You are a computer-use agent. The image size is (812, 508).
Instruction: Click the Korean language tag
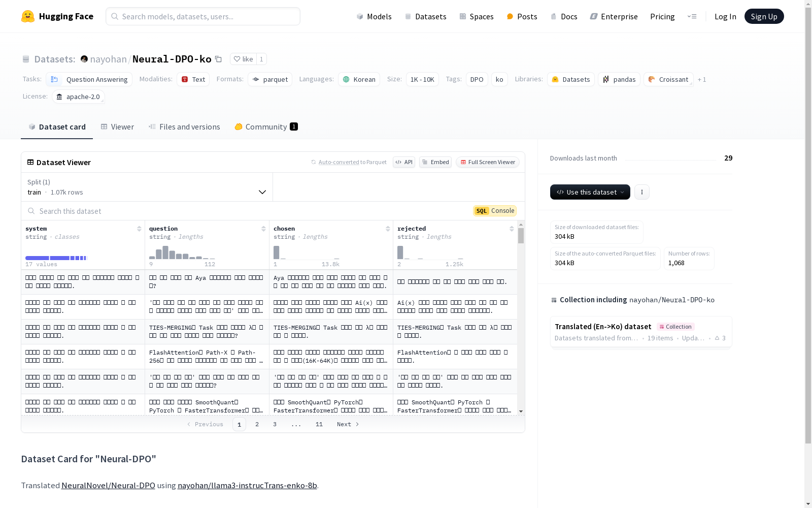coord(359,79)
